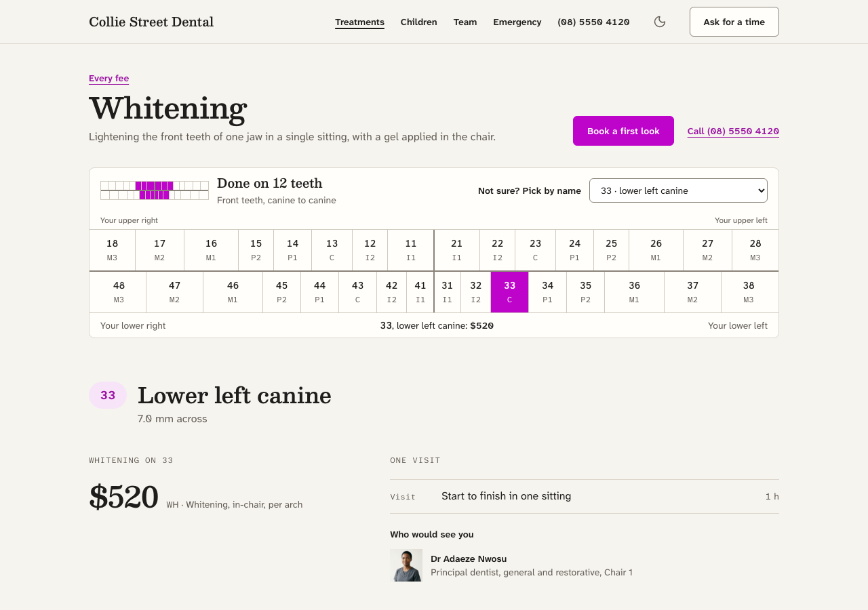Go to the Children page
Screen dimensions: 868x610
pyautogui.click(x=418, y=22)
